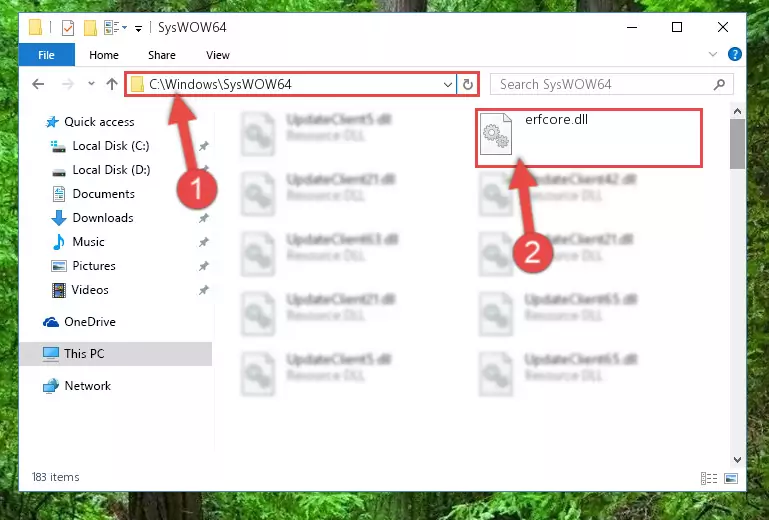Switch to Large icons view in status bar

point(731,478)
